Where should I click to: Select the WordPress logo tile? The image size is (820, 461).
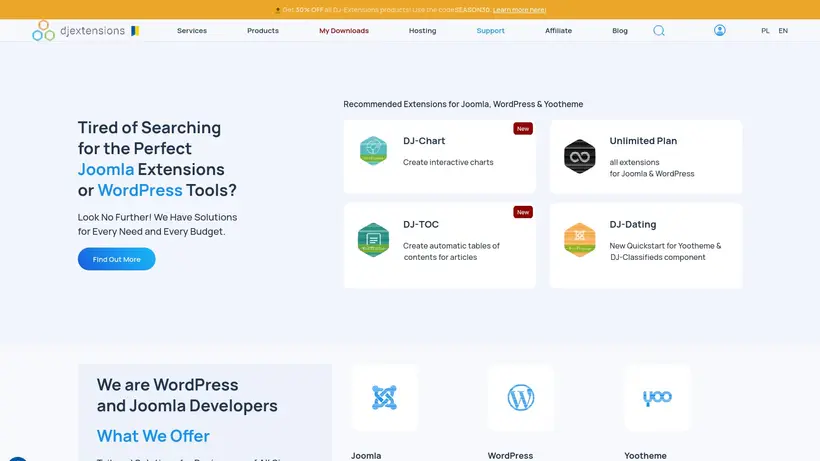(521, 398)
